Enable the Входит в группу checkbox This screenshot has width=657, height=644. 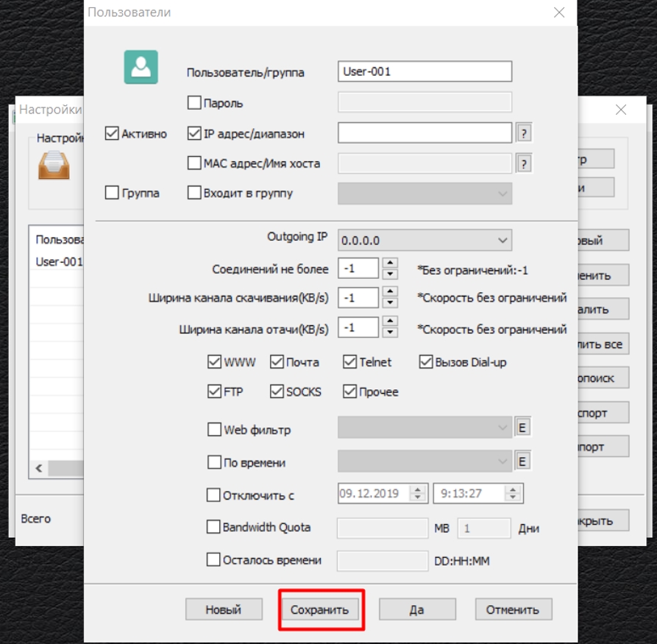194,192
